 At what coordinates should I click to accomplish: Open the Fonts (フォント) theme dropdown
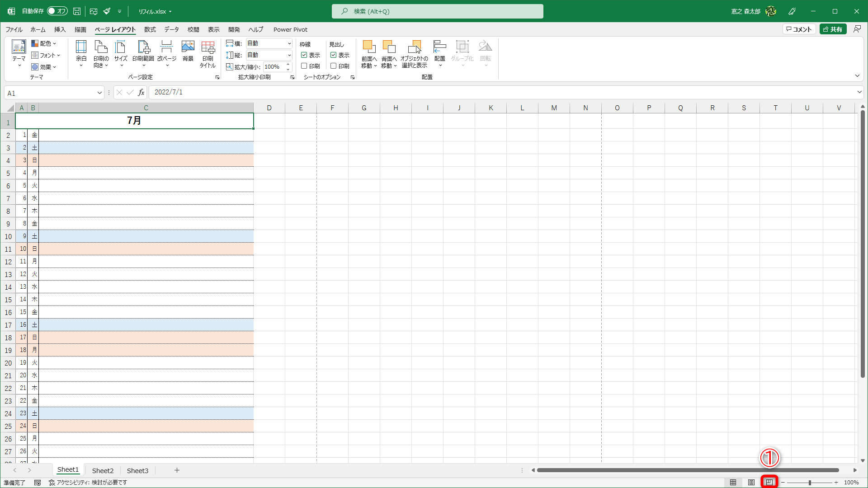(46, 55)
